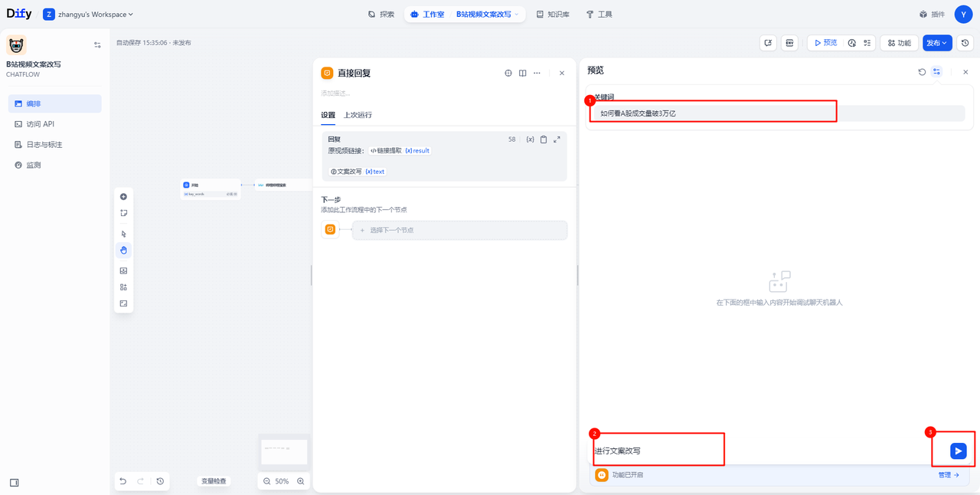Add a note to the canvas

click(123, 213)
